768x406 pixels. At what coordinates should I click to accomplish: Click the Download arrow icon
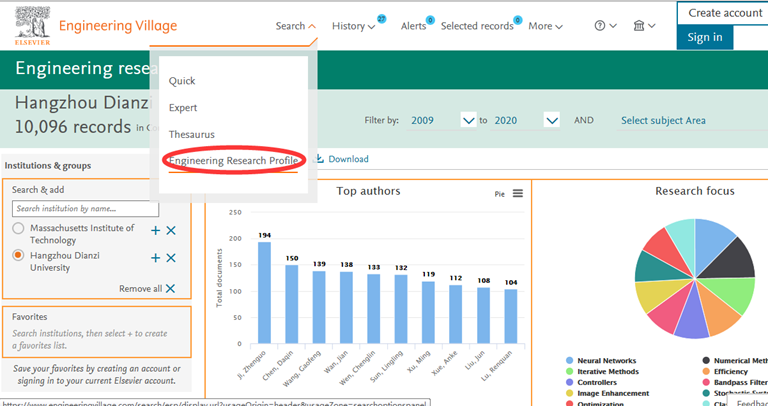[x=319, y=159]
